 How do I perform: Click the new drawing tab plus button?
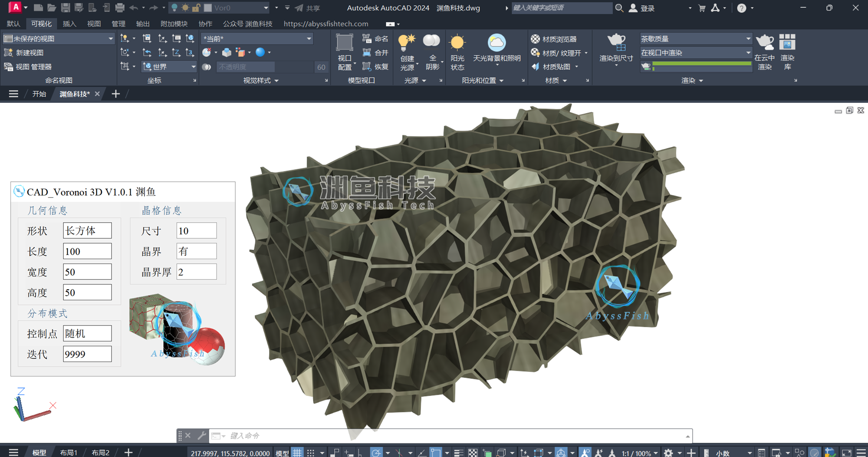pyautogui.click(x=115, y=94)
